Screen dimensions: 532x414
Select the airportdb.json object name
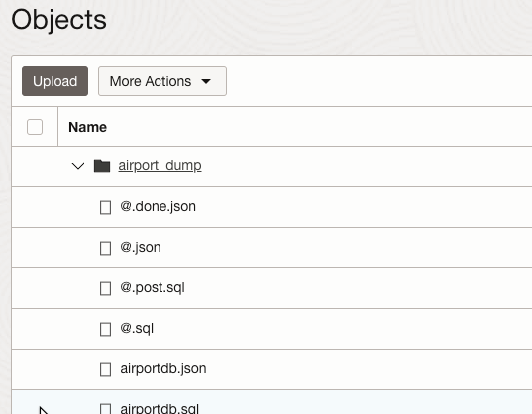pyautogui.click(x=163, y=368)
